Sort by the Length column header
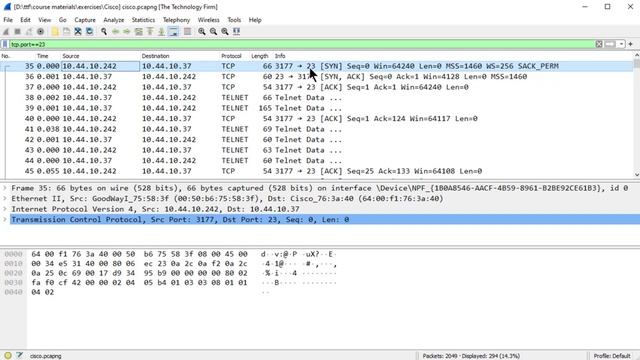This screenshot has height=360, width=640. pyautogui.click(x=260, y=56)
